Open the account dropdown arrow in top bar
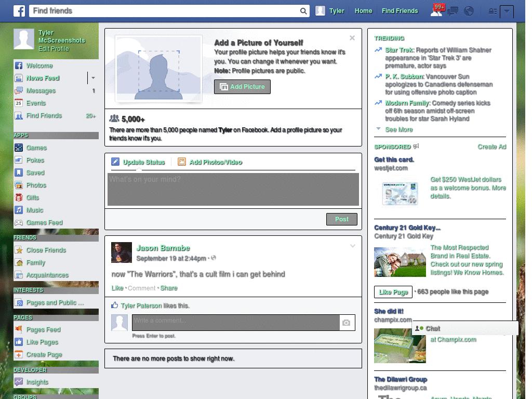Viewport: 532px width, 399px height. (x=507, y=11)
